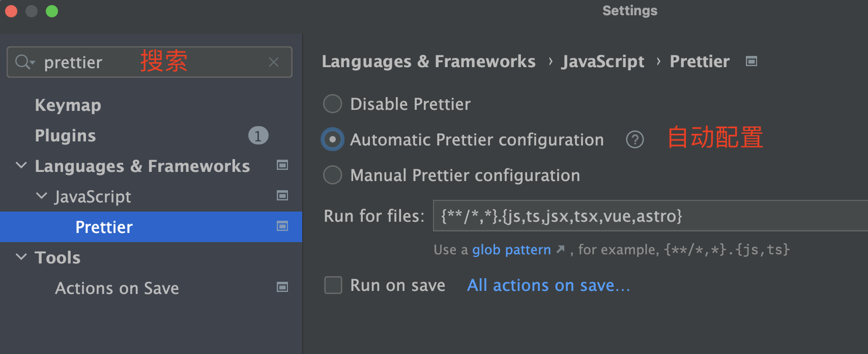Select Manual Prettier configuration radio
868x354 pixels.
coord(333,175)
